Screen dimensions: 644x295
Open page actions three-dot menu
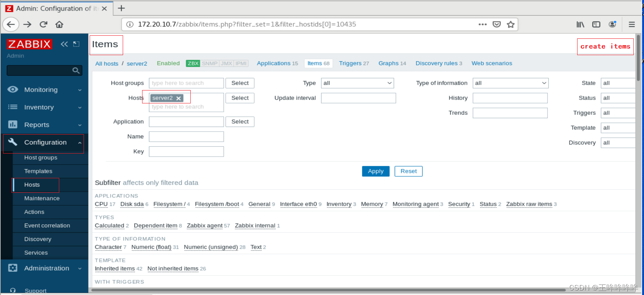tap(483, 24)
